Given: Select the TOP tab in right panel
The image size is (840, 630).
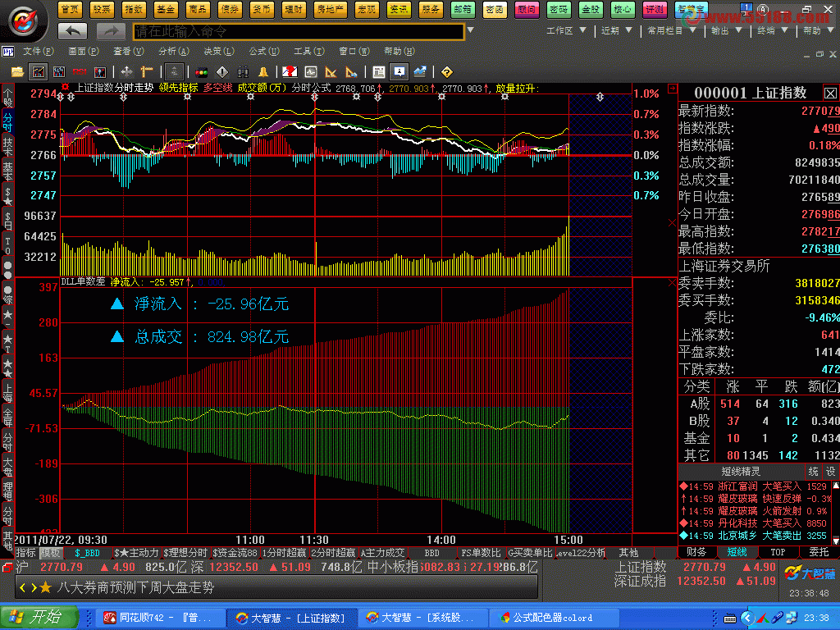Looking at the screenshot, I should click(778, 552).
